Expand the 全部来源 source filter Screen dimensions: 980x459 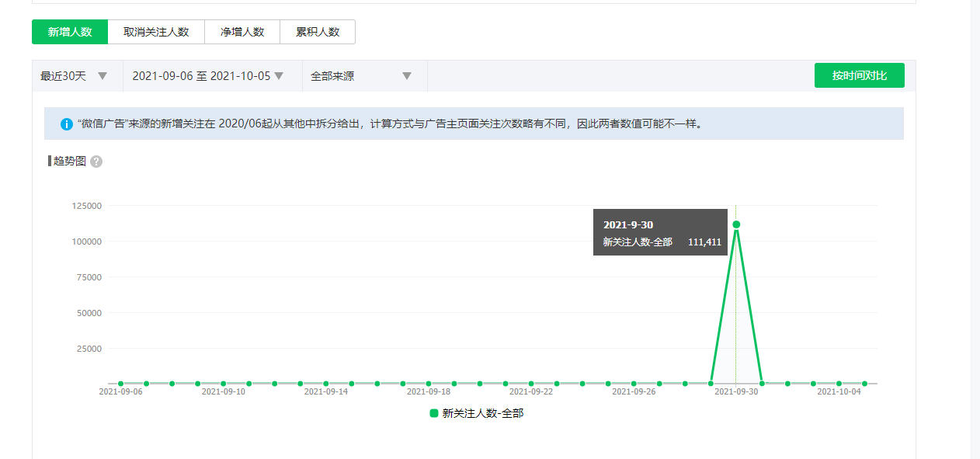coord(360,76)
